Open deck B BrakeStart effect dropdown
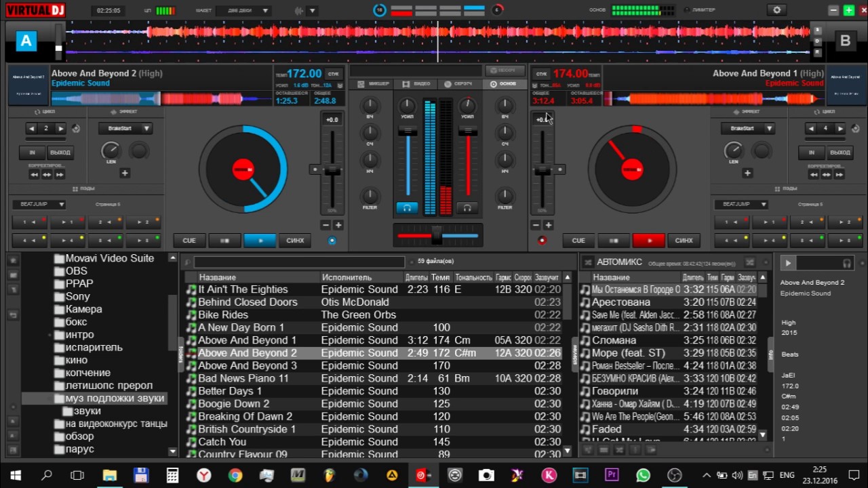 pos(748,128)
